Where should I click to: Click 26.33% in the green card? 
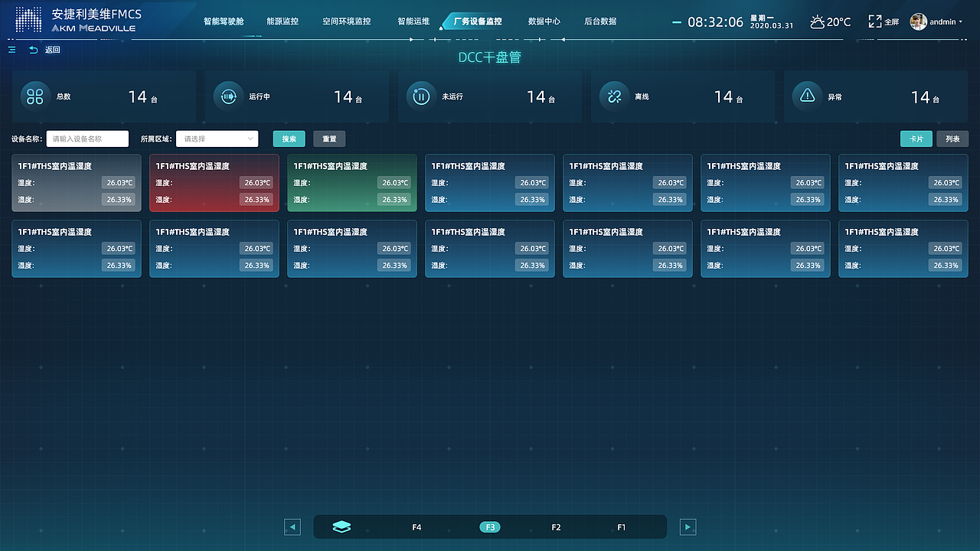394,200
